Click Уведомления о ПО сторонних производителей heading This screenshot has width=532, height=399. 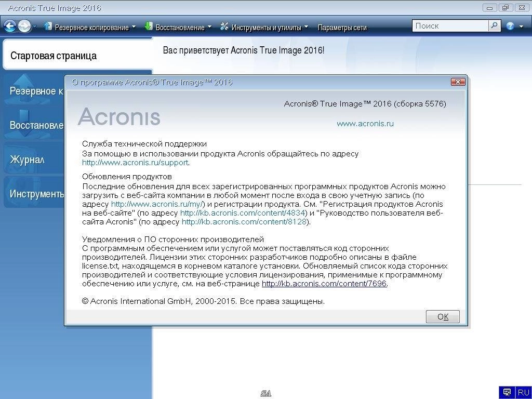tap(173, 240)
